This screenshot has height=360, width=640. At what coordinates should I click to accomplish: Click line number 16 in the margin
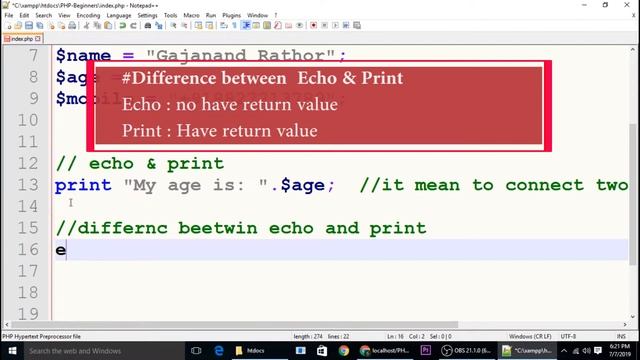[28, 249]
